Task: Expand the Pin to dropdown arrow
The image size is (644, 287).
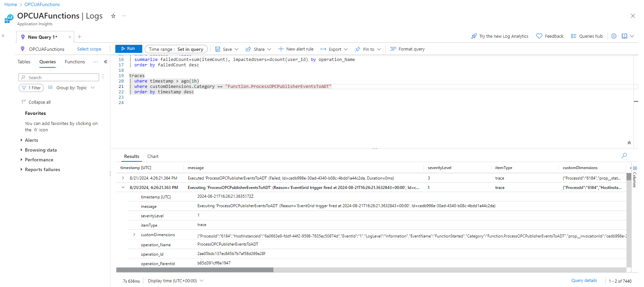Action: (379, 49)
